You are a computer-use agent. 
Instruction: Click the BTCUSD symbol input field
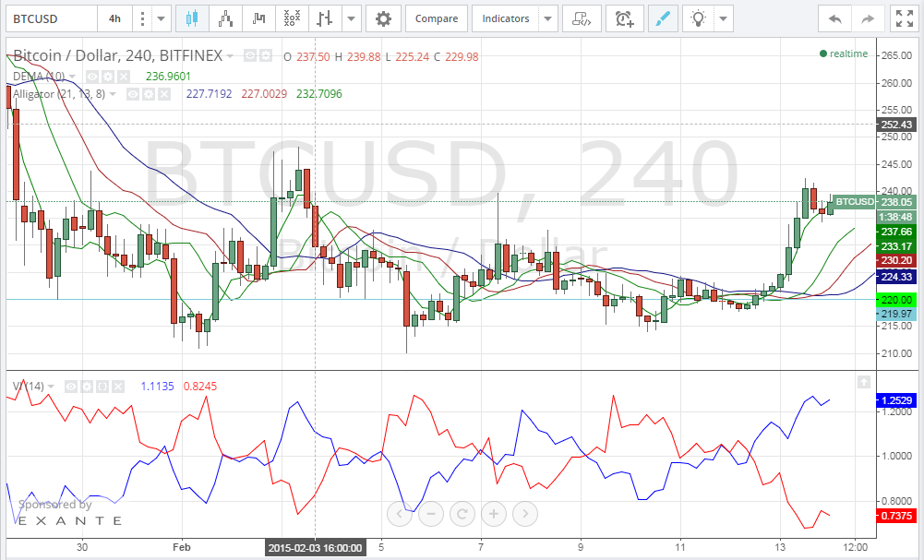tap(46, 18)
